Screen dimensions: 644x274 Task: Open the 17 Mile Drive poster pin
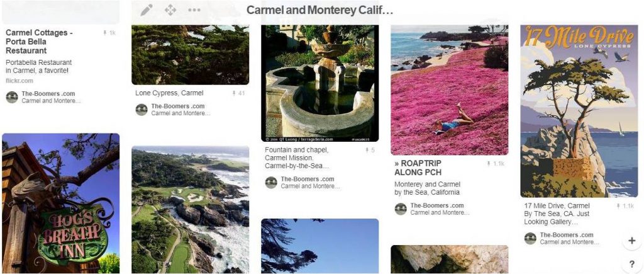[x=579, y=111]
